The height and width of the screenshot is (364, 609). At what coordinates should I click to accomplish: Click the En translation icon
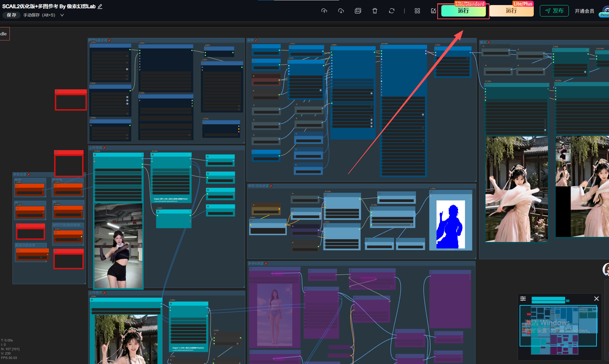coord(358,11)
